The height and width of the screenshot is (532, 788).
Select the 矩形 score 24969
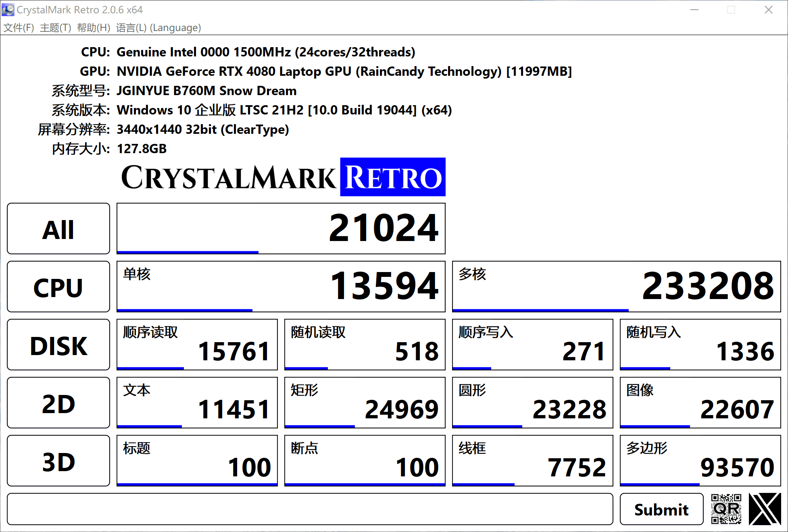365,403
